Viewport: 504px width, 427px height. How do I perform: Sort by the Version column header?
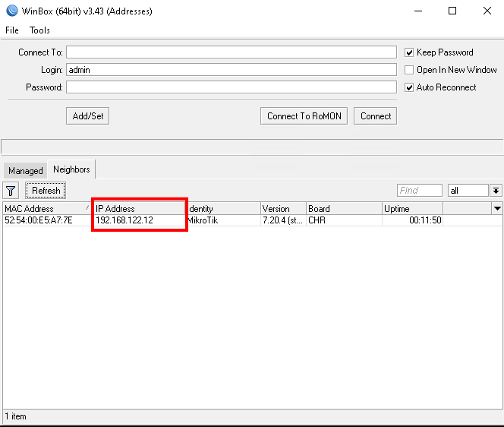tap(283, 208)
